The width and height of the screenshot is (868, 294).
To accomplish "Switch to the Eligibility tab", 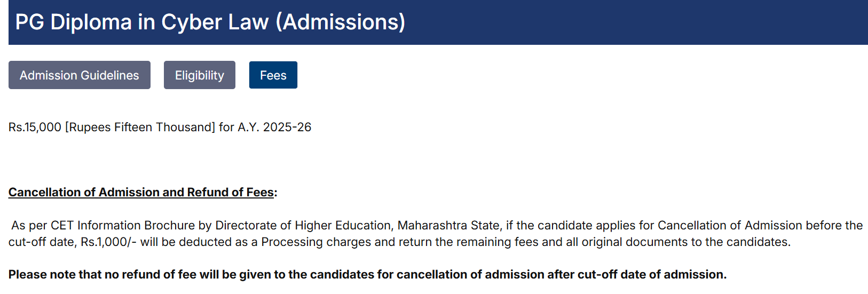I will point(200,75).
